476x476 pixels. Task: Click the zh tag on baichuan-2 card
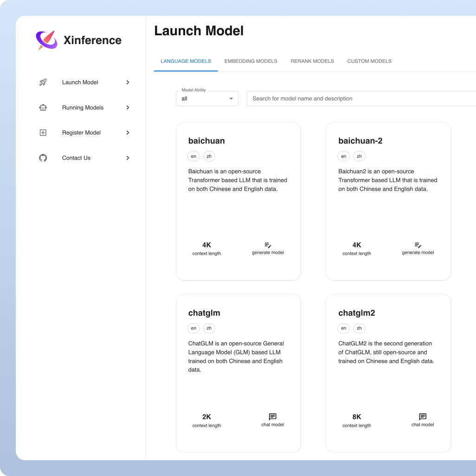click(x=359, y=156)
